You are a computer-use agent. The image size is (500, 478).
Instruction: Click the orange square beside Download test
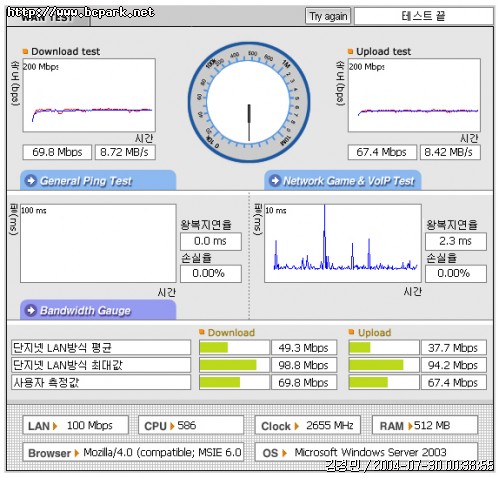point(25,51)
